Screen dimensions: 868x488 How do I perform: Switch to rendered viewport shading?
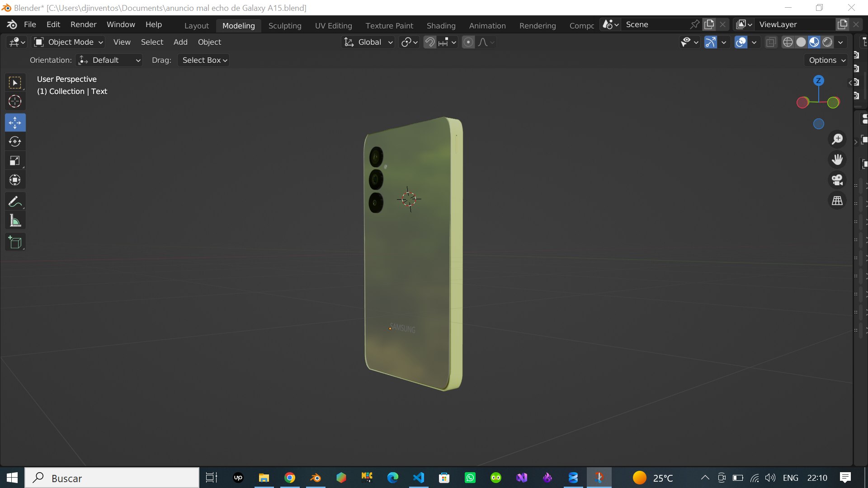point(827,42)
